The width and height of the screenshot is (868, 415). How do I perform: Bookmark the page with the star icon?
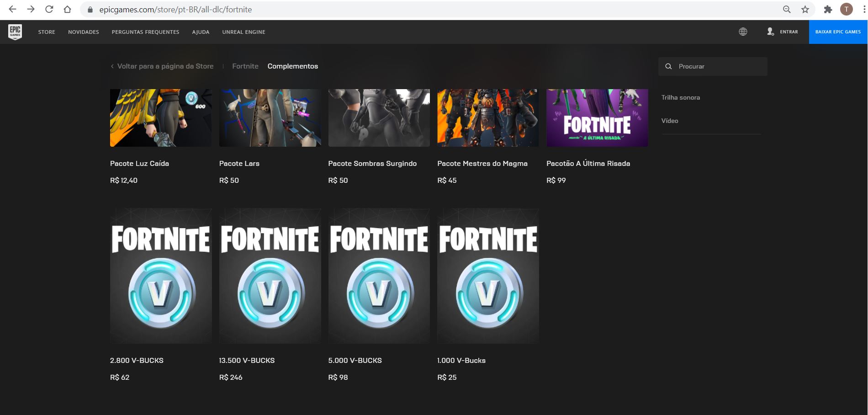click(x=804, y=9)
